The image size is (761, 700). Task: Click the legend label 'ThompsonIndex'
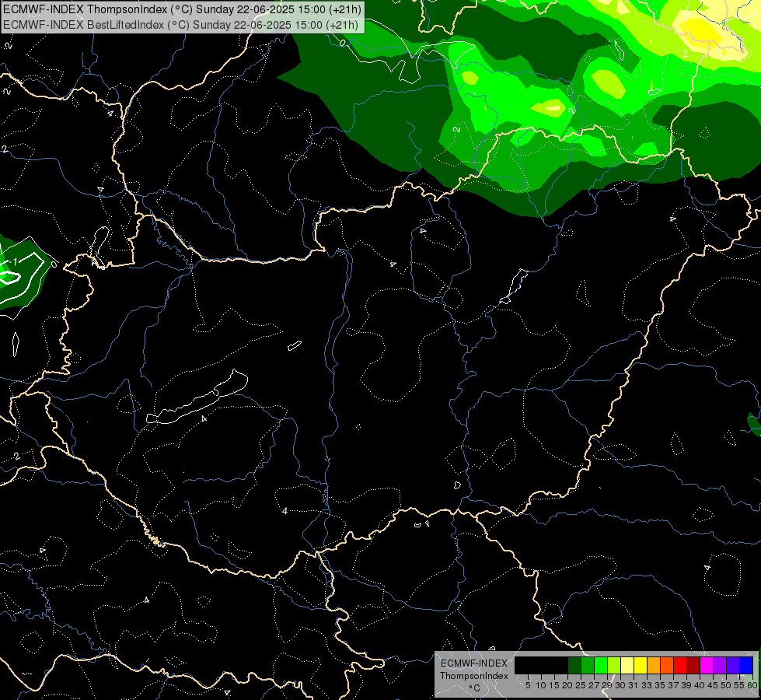pos(474,676)
